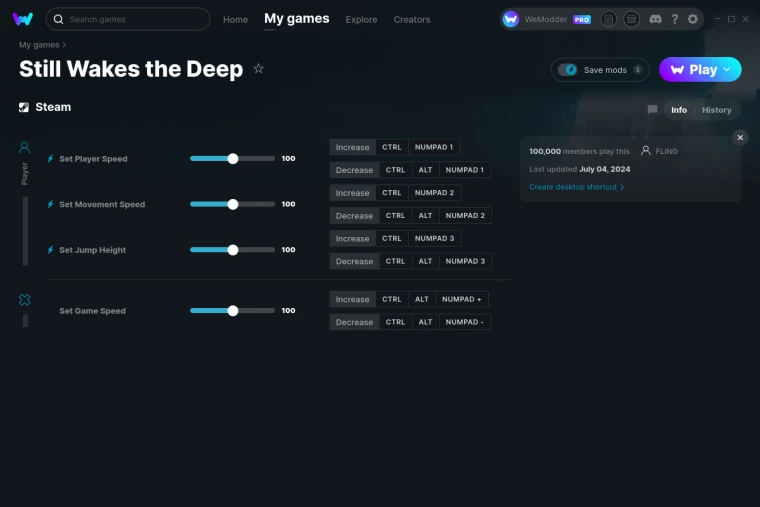Click the Player Speed value 100
The height and width of the screenshot is (507, 760).
pos(288,158)
